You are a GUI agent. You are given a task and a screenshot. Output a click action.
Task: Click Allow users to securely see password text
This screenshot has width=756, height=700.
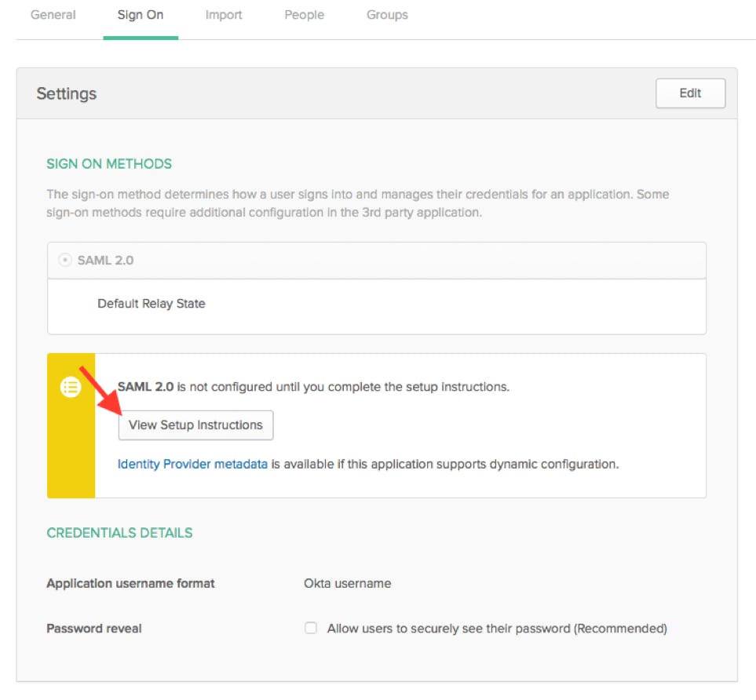[x=497, y=628]
